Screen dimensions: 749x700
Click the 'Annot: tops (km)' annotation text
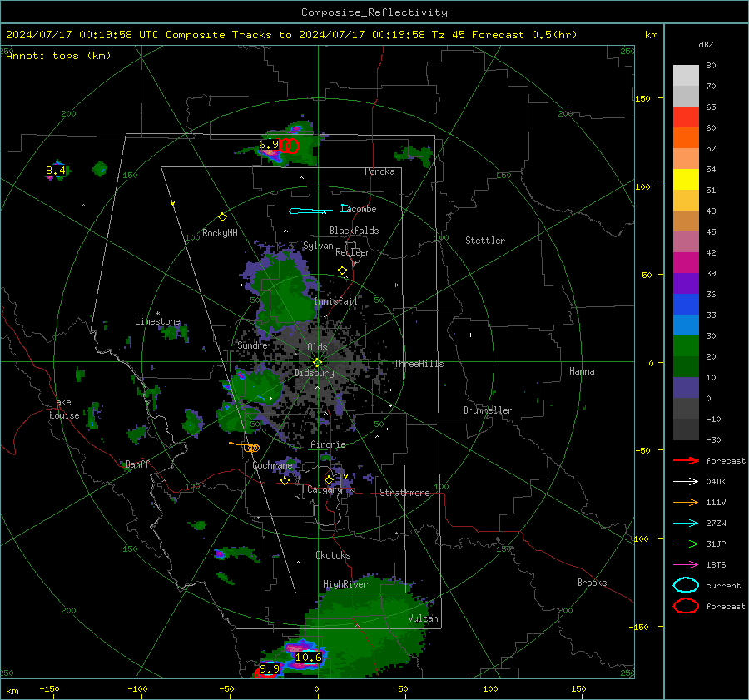point(59,56)
